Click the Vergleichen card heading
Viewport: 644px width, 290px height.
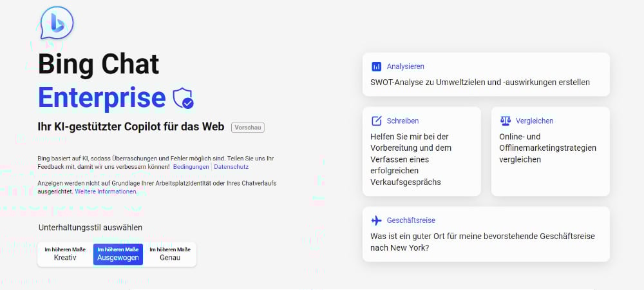[x=535, y=121]
